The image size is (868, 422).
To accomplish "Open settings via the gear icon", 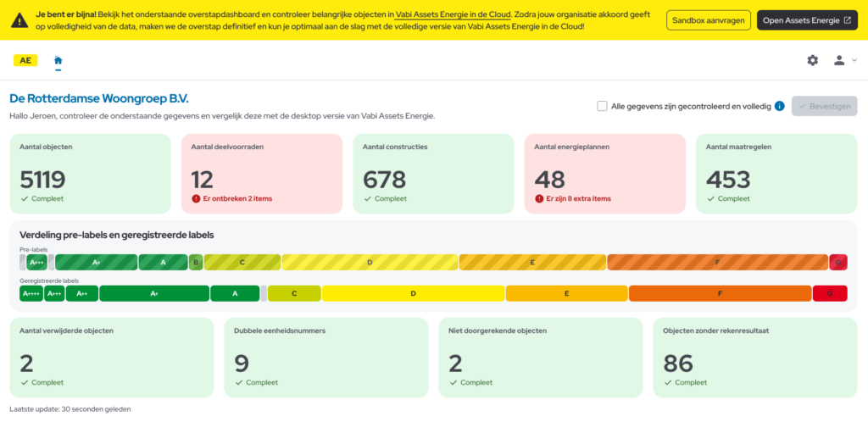I will pyautogui.click(x=812, y=60).
